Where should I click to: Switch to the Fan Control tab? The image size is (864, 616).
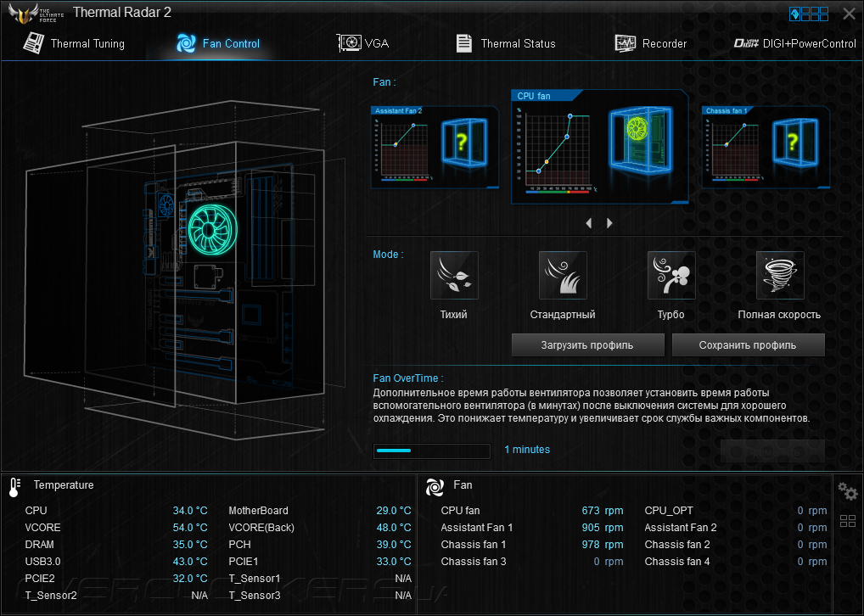click(x=217, y=43)
